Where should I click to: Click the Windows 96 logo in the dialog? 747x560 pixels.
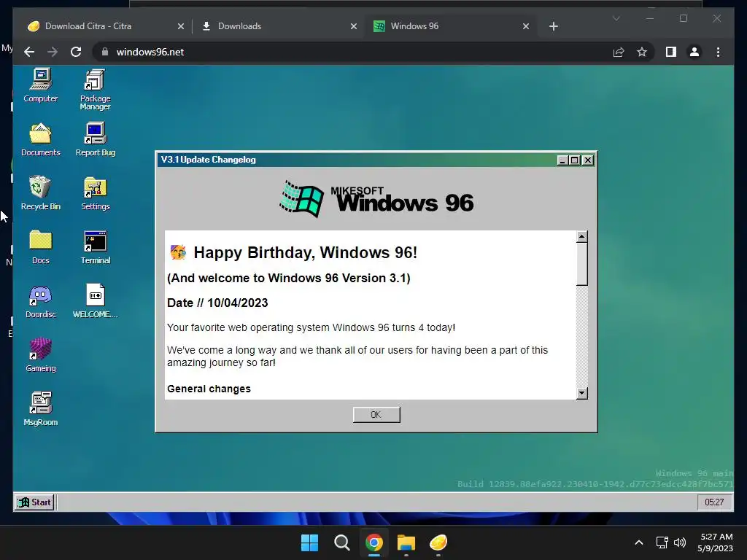click(x=376, y=199)
